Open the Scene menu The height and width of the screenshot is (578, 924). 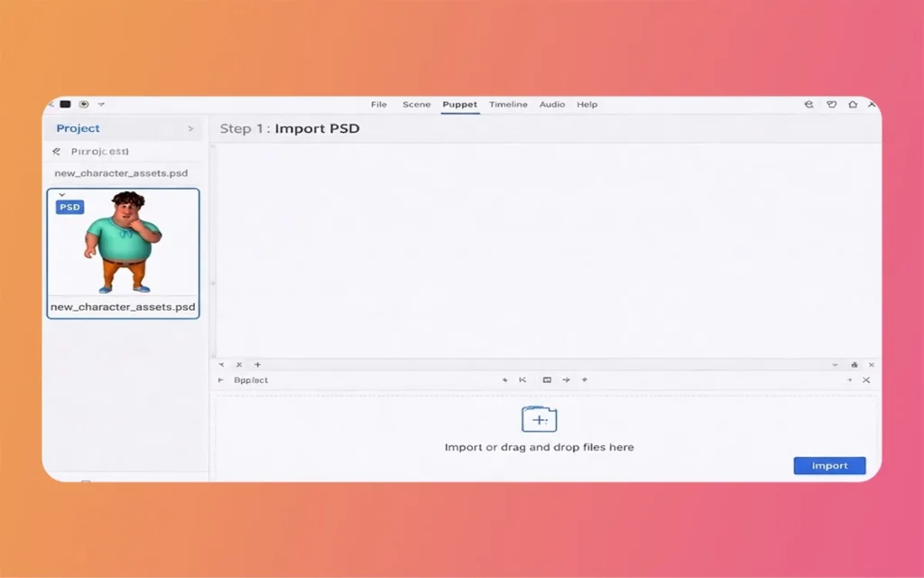point(416,105)
